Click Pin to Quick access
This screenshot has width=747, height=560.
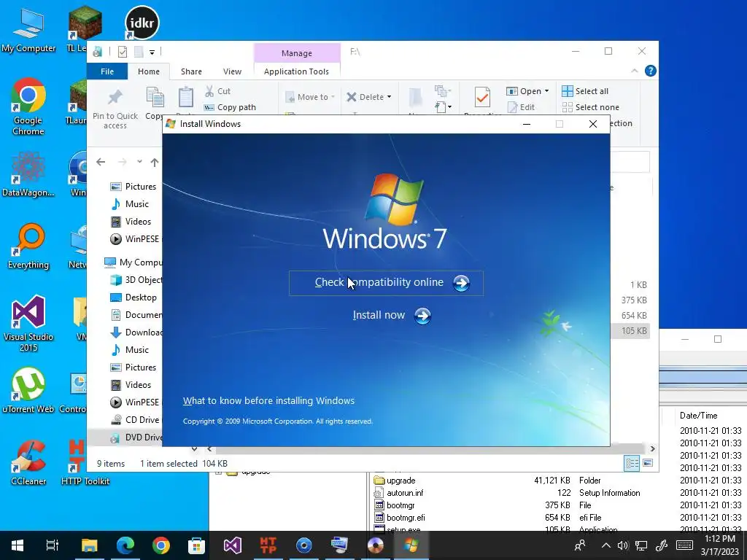point(115,109)
